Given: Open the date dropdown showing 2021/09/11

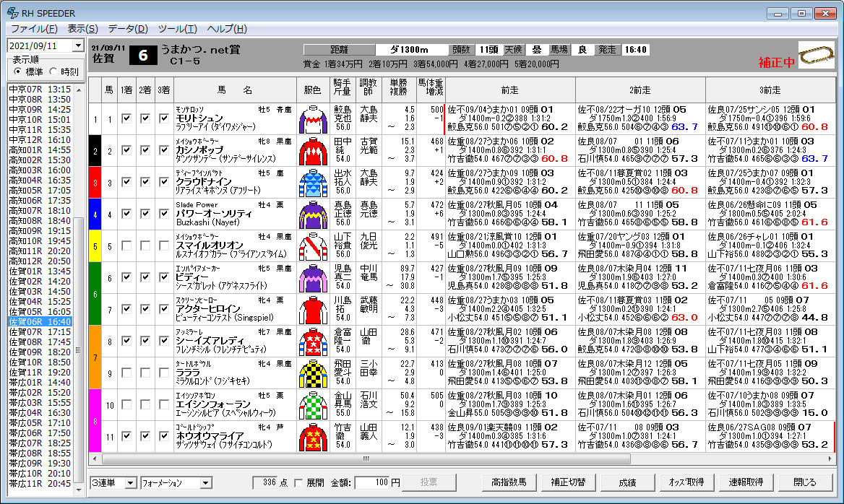Looking at the screenshot, I should 79,45.
